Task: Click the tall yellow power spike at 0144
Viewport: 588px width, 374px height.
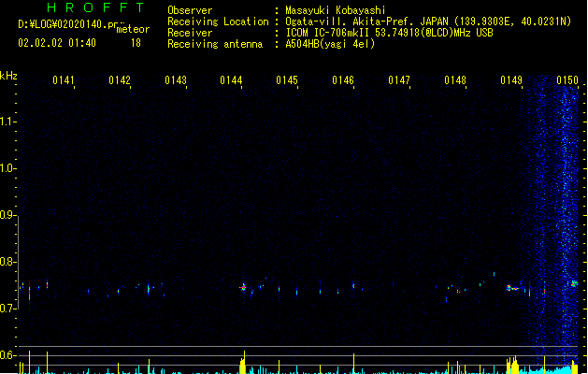Action: point(243,363)
